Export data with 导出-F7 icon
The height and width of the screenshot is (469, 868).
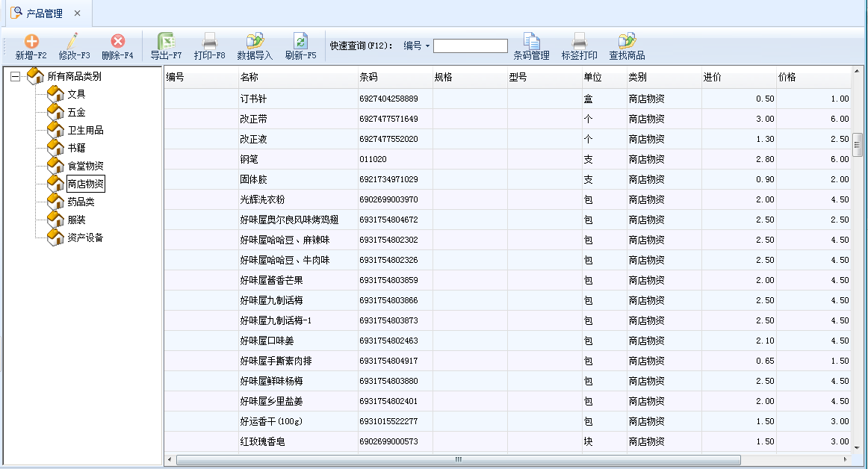(166, 42)
